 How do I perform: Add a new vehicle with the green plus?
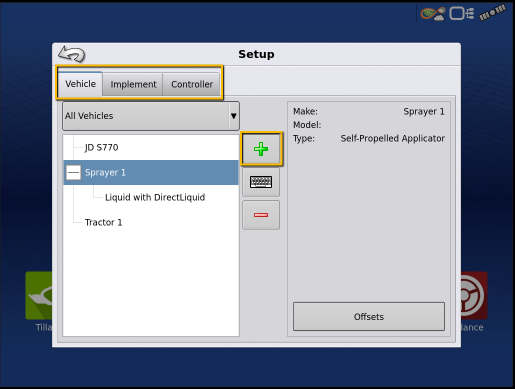pyautogui.click(x=261, y=149)
